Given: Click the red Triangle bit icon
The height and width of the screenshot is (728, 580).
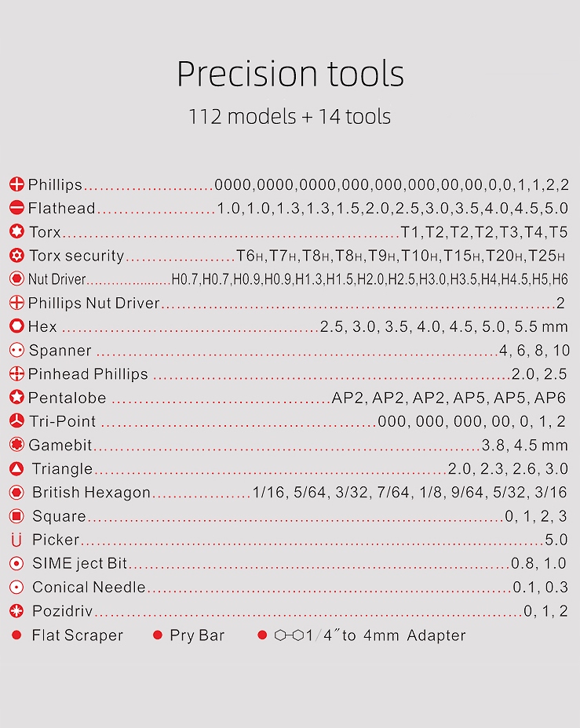Looking at the screenshot, I should [16, 469].
